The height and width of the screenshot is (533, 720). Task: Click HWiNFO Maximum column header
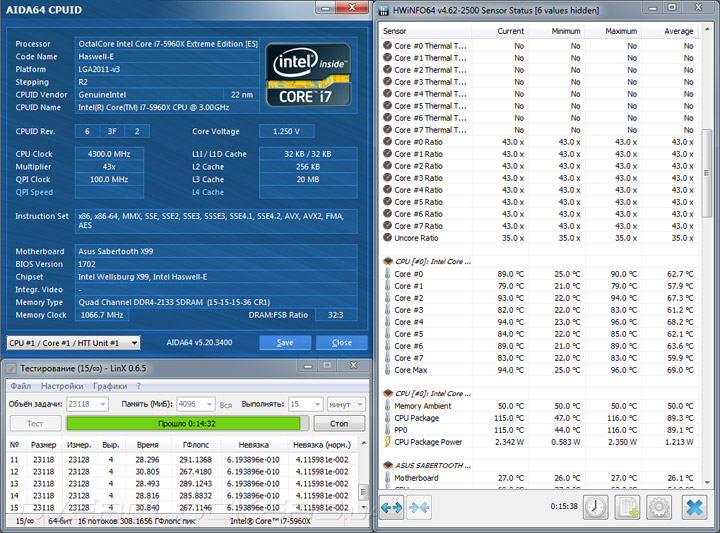tap(613, 31)
